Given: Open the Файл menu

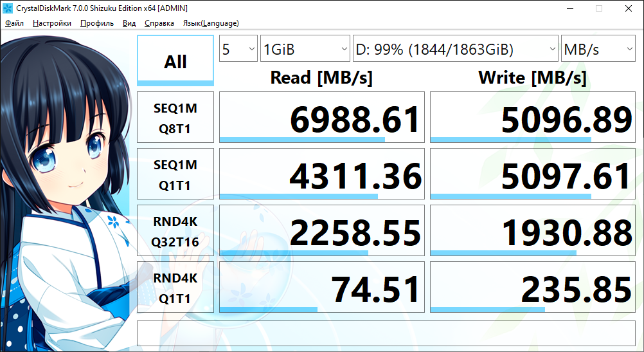Looking at the screenshot, I should [x=14, y=23].
